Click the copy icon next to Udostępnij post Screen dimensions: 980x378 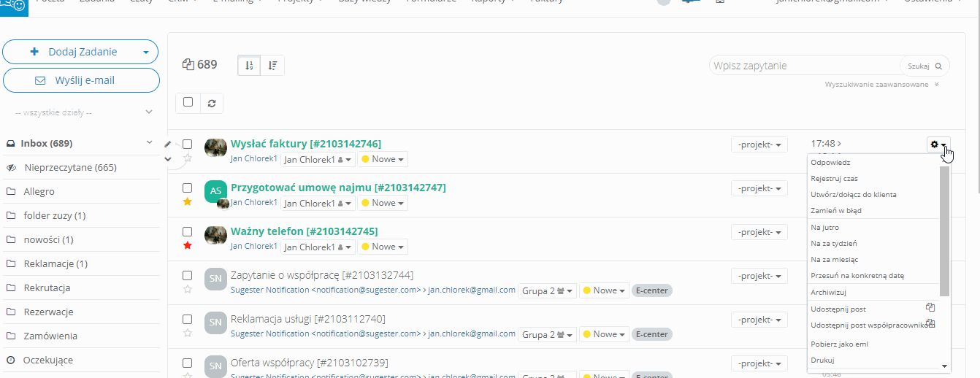point(930,308)
